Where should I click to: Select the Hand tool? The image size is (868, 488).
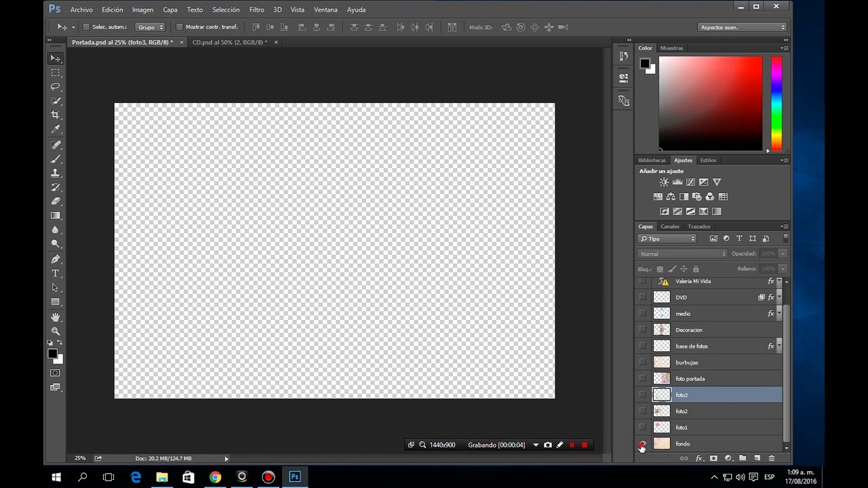tap(56, 317)
